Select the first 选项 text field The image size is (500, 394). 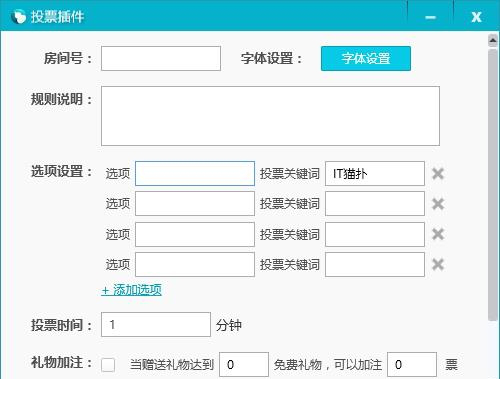coord(195,174)
